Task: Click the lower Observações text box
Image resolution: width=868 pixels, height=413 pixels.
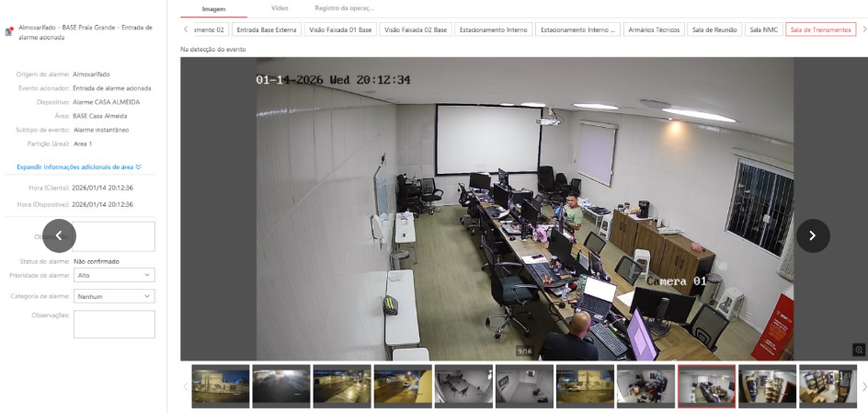Action: tap(114, 324)
